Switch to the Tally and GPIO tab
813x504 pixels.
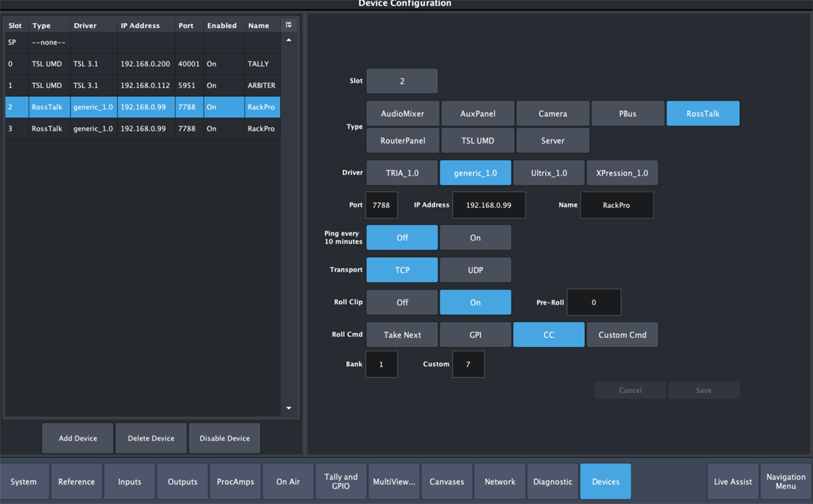(341, 482)
